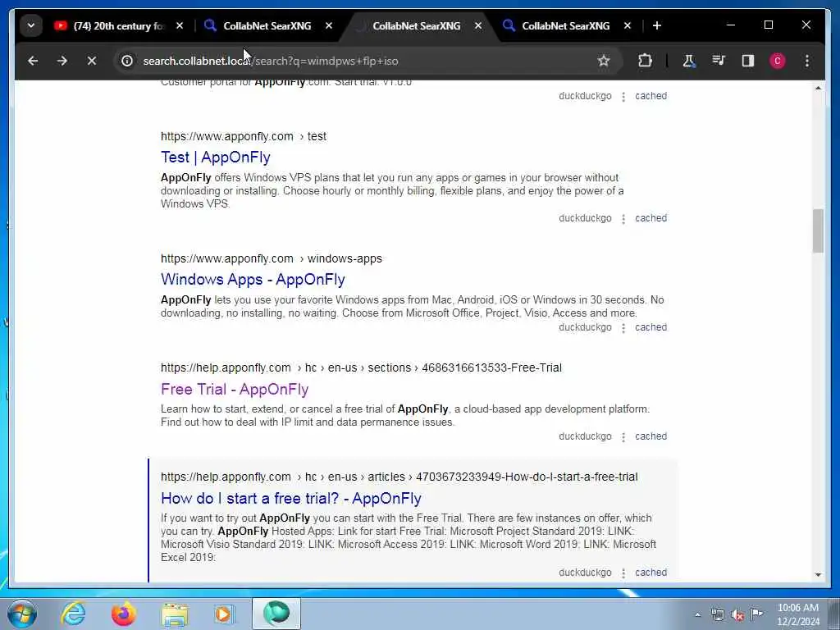
Task: Open the Chrome three-dot menu
Action: [x=807, y=61]
